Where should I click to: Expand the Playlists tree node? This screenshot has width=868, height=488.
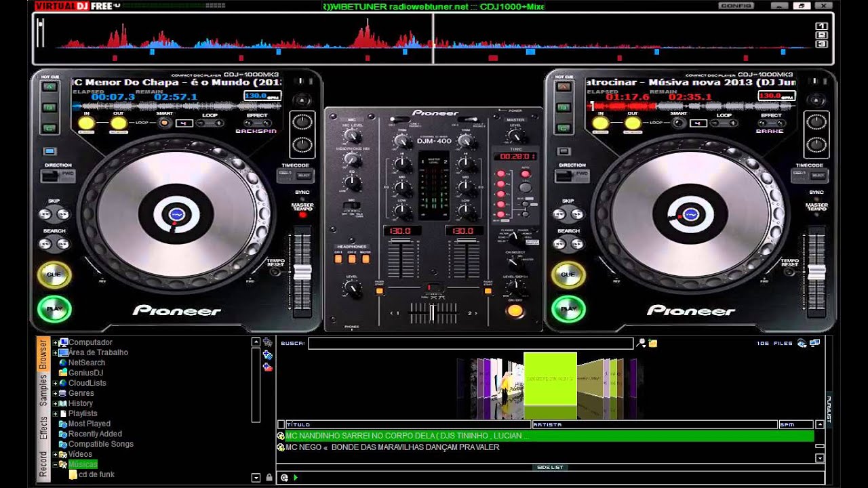(x=56, y=413)
